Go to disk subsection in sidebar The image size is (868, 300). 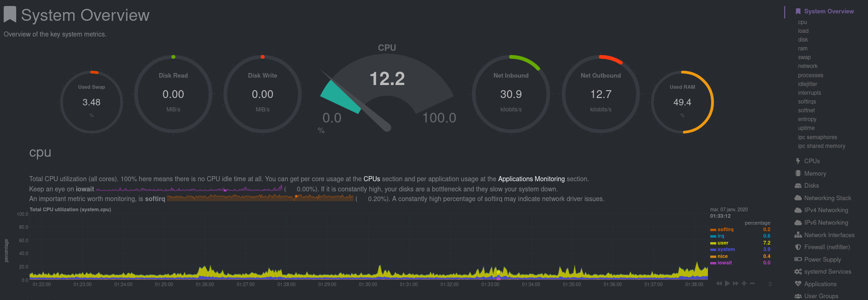[803, 40]
